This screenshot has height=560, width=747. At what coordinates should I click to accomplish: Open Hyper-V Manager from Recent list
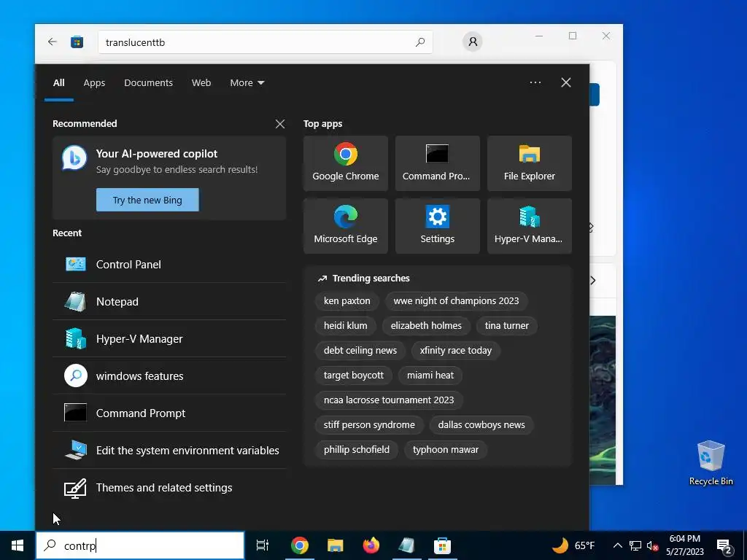pos(169,338)
